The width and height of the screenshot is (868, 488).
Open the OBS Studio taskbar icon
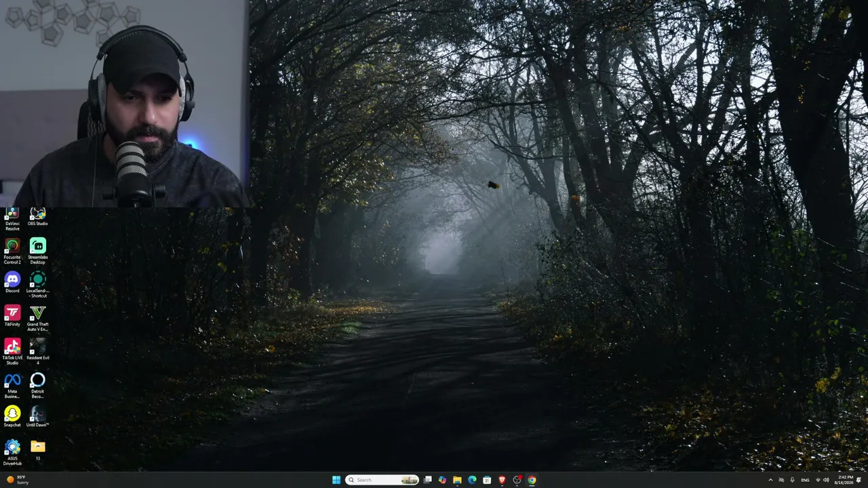517,480
